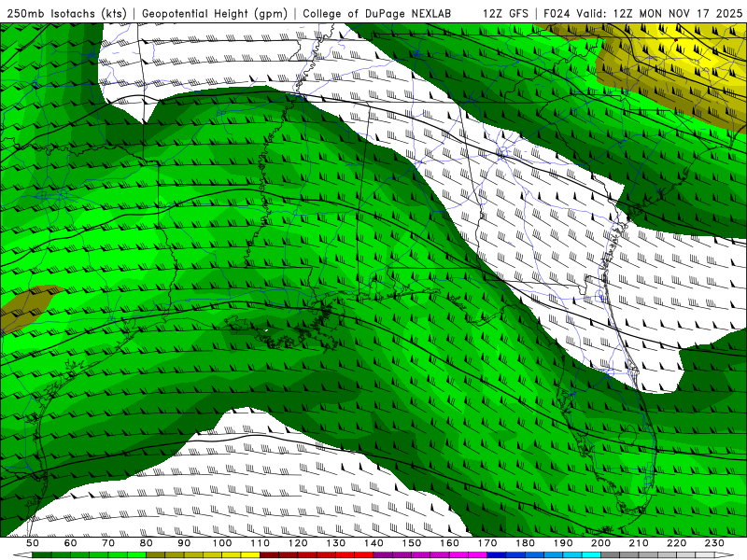Click the 'F024 Valid: 12Z MON NOV 17 2025' text
The width and height of the screenshot is (747, 560).
(642, 13)
